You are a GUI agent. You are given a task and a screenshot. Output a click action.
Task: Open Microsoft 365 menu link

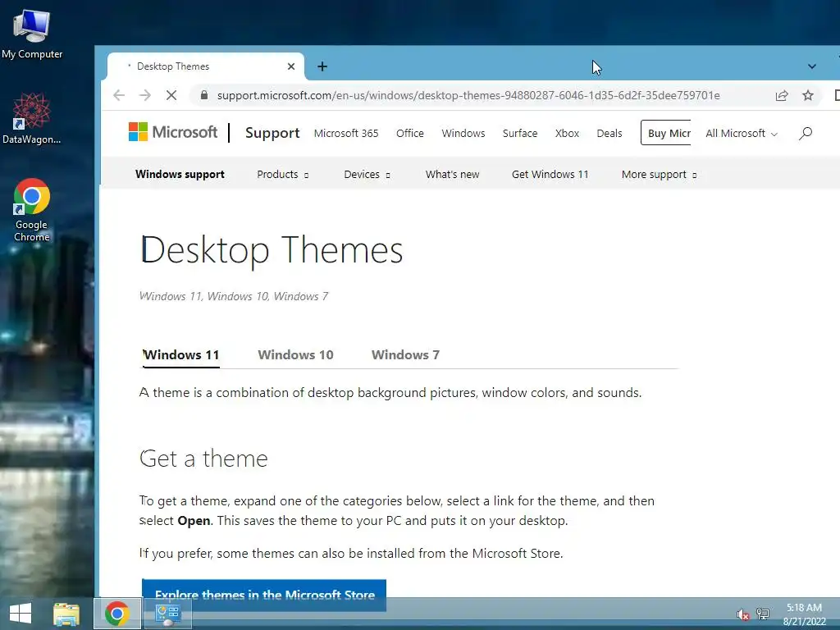[x=346, y=134]
